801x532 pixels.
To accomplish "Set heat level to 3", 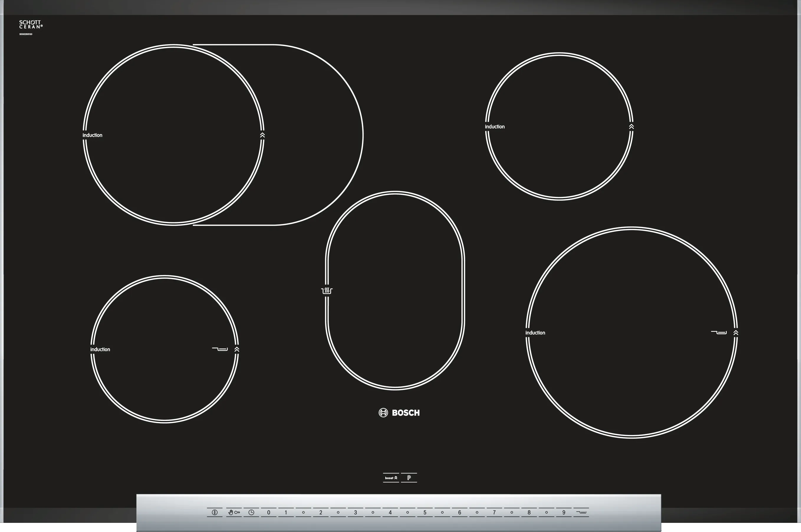I will (356, 512).
